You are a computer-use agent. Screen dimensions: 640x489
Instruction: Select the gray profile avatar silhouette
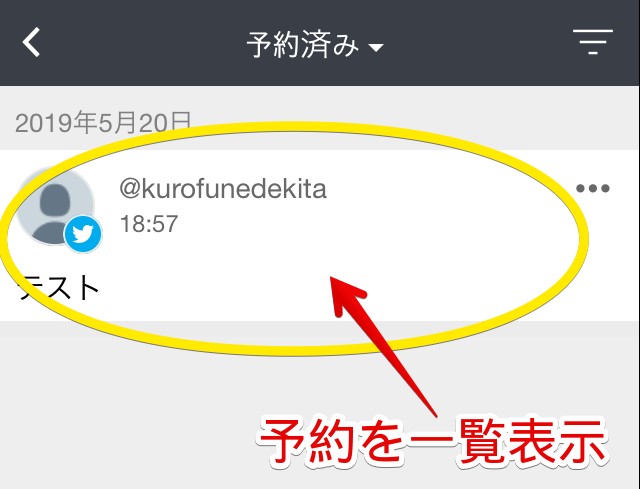point(54,208)
